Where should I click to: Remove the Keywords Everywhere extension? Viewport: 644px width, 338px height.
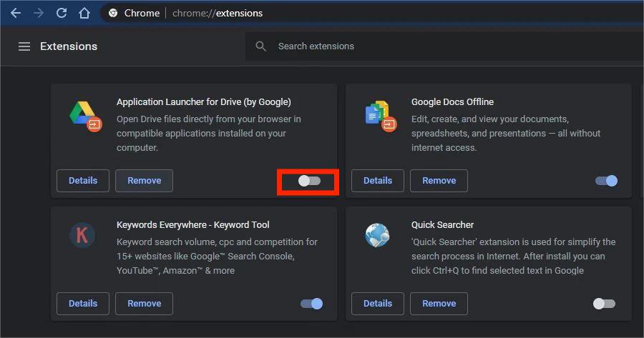pyautogui.click(x=144, y=304)
